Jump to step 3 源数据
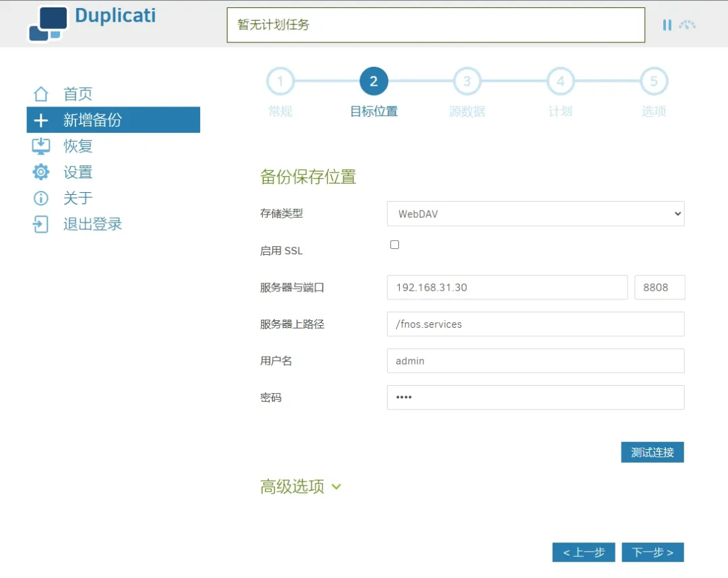Image resolution: width=728 pixels, height=578 pixels. [x=466, y=82]
